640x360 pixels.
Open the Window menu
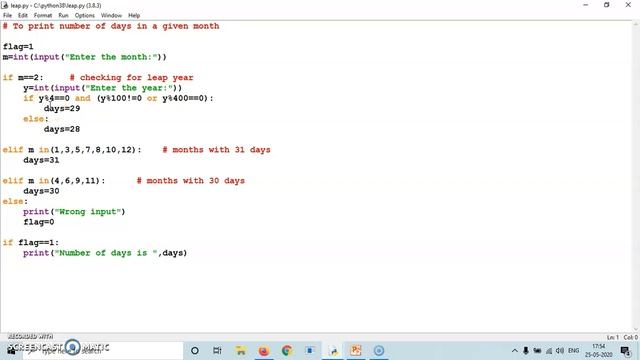111,16
